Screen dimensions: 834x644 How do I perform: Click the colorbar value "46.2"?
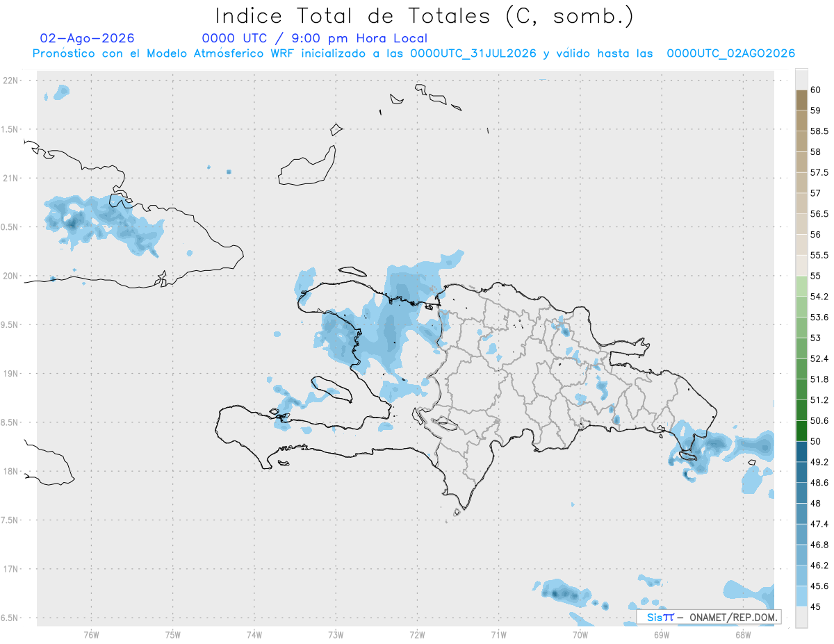click(819, 565)
